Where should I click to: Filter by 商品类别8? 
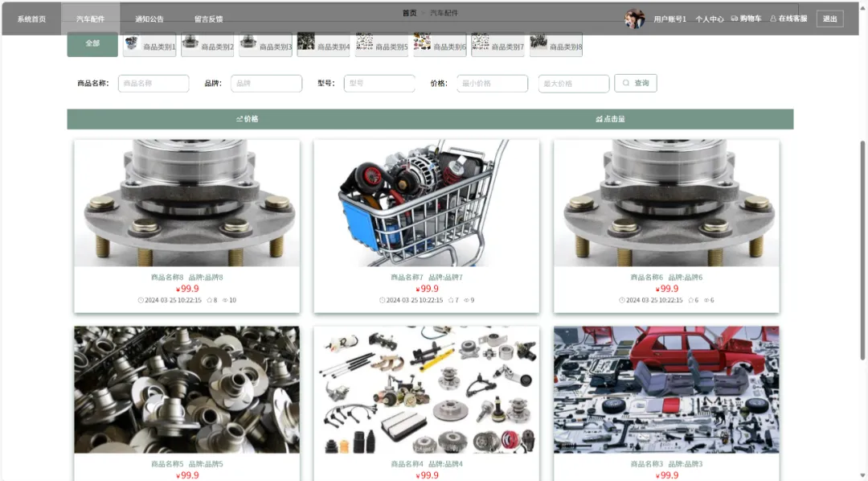[556, 44]
